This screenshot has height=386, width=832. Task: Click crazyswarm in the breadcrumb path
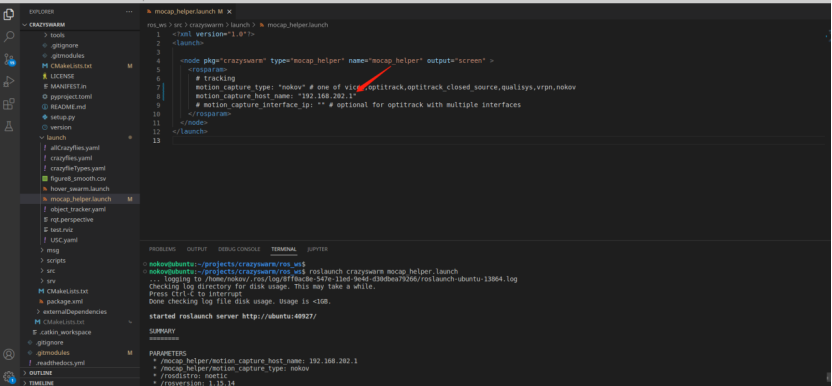pyautogui.click(x=204, y=25)
